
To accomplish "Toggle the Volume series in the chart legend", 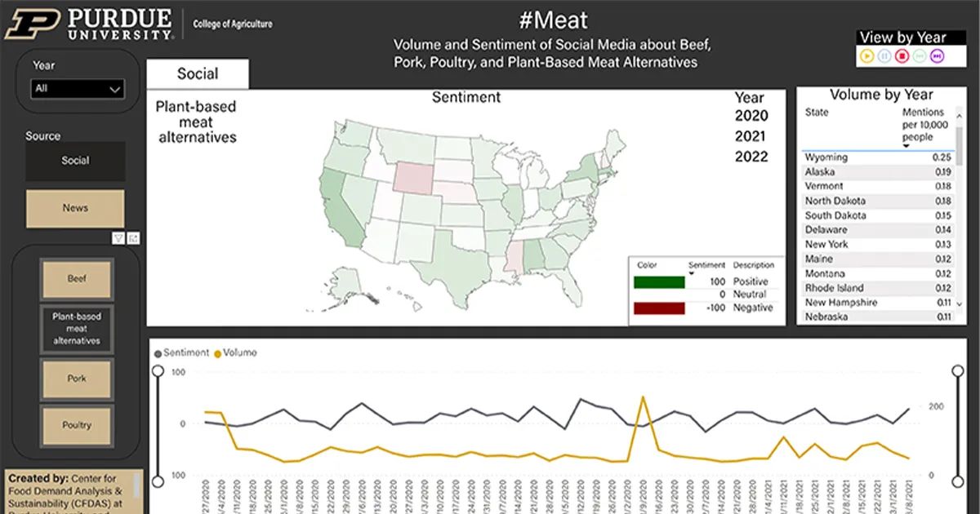I will point(235,352).
